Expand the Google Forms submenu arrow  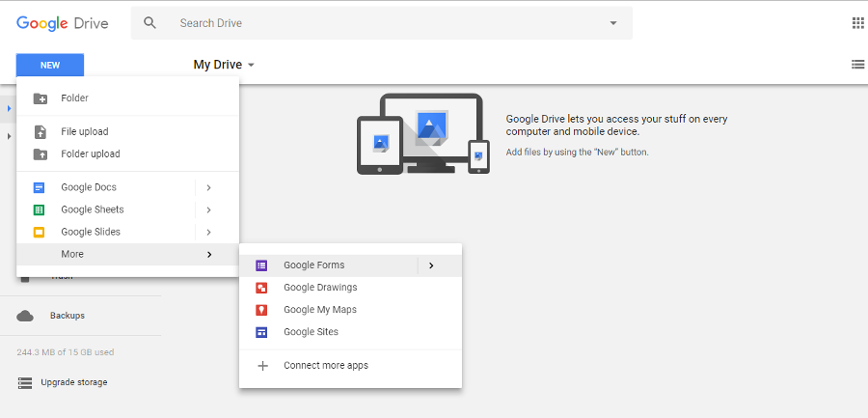point(431,265)
